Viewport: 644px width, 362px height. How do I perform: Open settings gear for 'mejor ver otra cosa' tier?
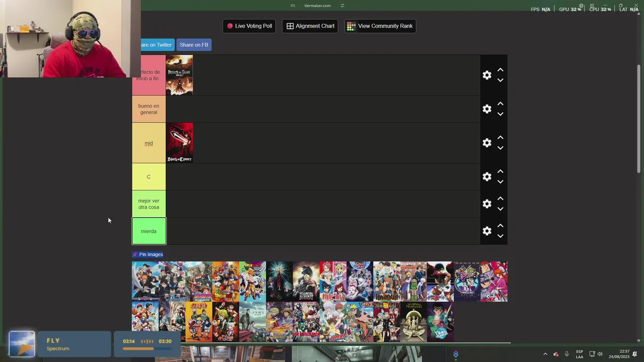487,204
